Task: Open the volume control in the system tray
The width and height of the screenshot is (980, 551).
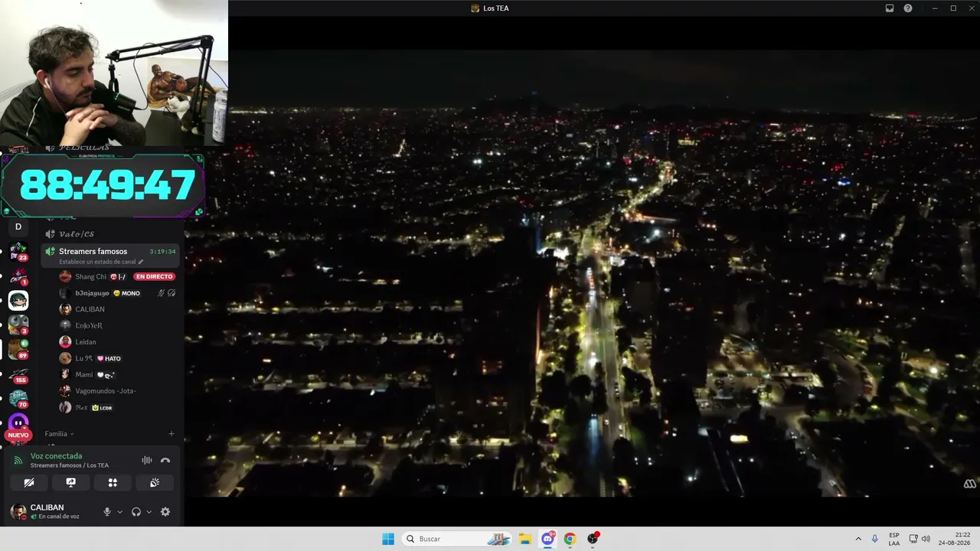Action: (926, 539)
